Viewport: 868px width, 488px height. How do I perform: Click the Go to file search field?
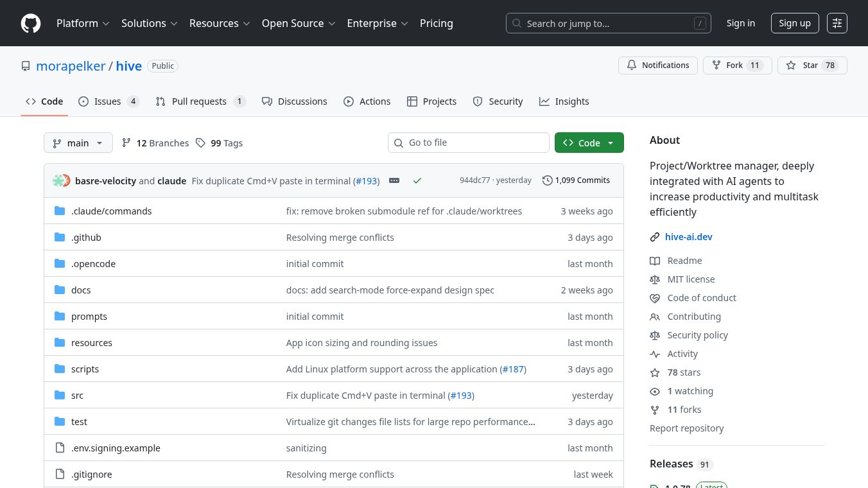pos(475,143)
